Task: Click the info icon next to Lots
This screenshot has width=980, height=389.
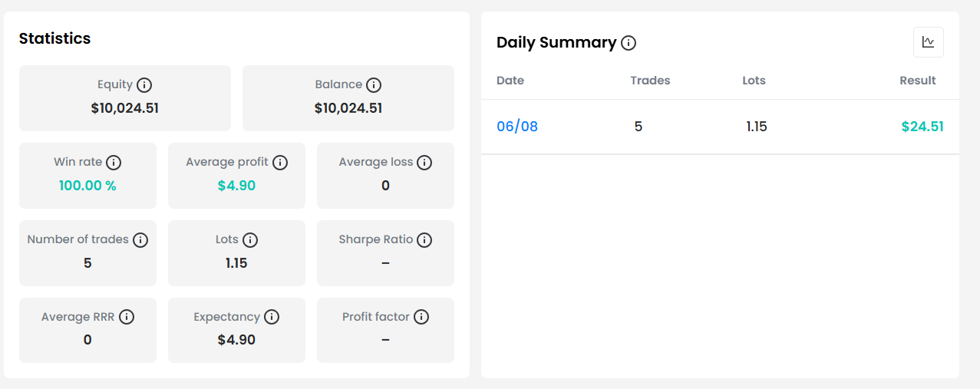Action: point(250,240)
